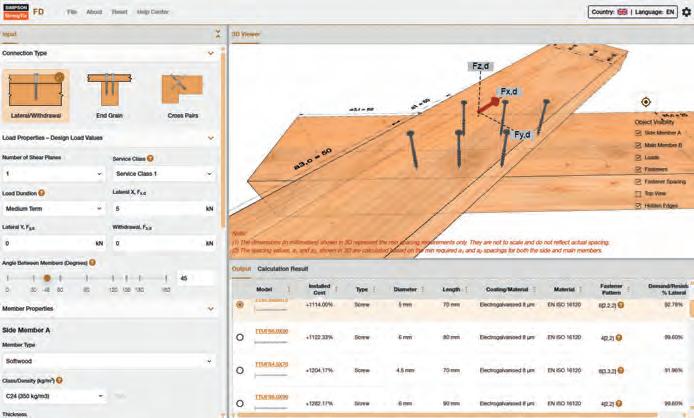694x418 pixels.
Task: Toggle Main Member B visibility checkbox
Action: tap(638, 145)
